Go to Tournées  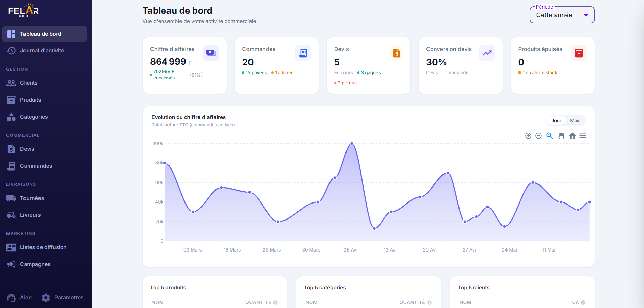pos(45,198)
